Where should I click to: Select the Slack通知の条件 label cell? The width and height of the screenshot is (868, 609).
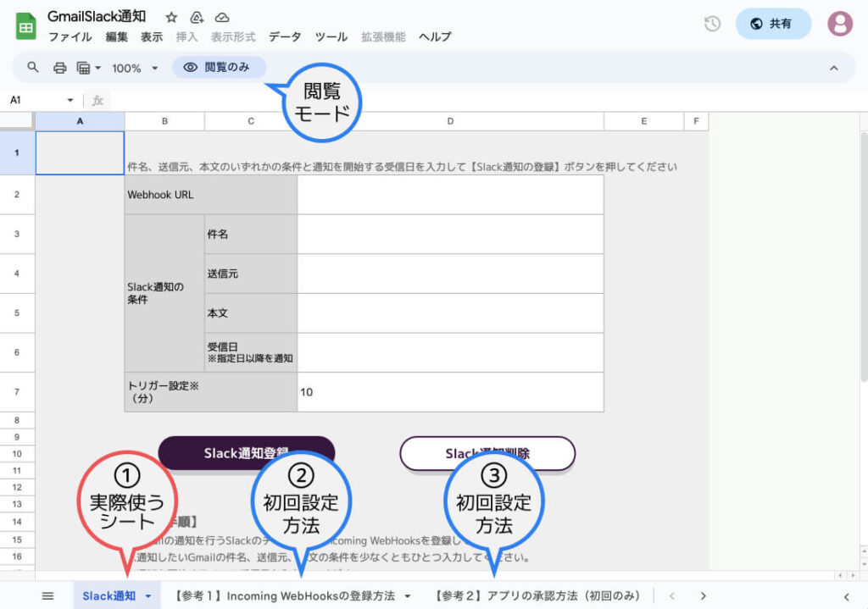coord(164,293)
